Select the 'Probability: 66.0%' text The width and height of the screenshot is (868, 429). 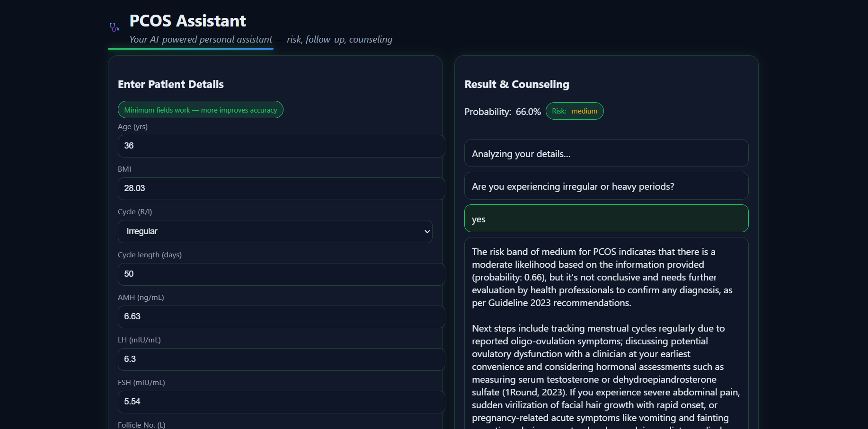click(x=502, y=112)
